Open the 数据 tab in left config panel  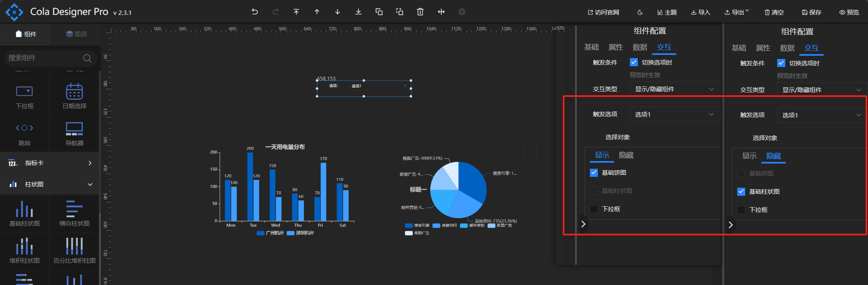640,47
